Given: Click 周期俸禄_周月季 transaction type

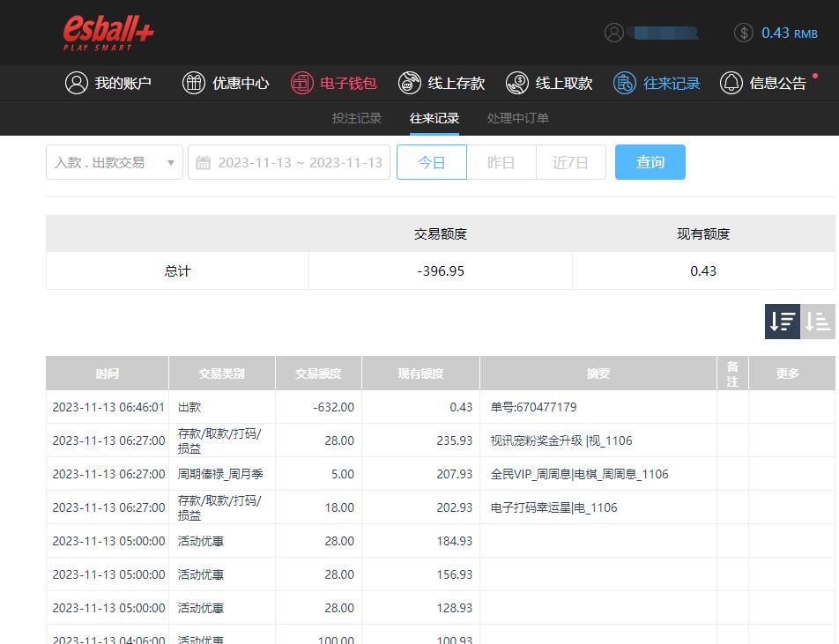Looking at the screenshot, I should [220, 474].
